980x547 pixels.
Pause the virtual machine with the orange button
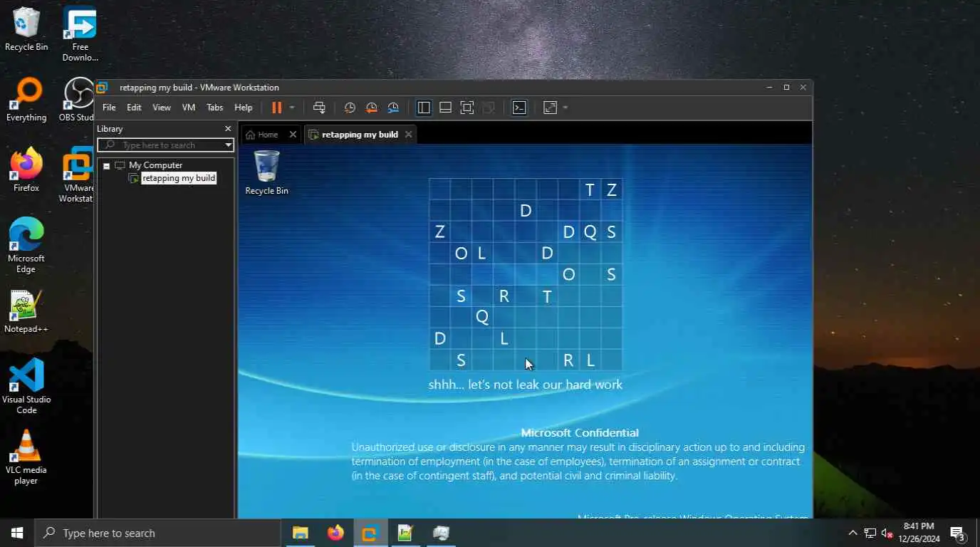pos(277,108)
